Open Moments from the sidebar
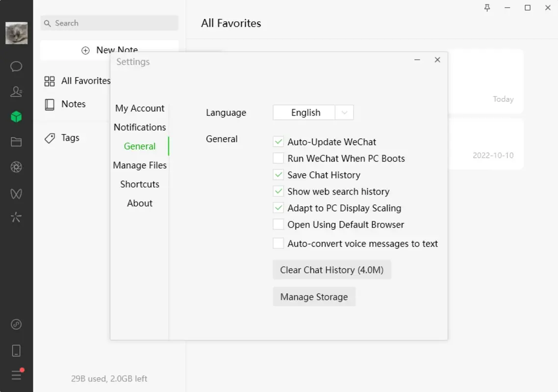This screenshot has height=392, width=558. (x=16, y=167)
